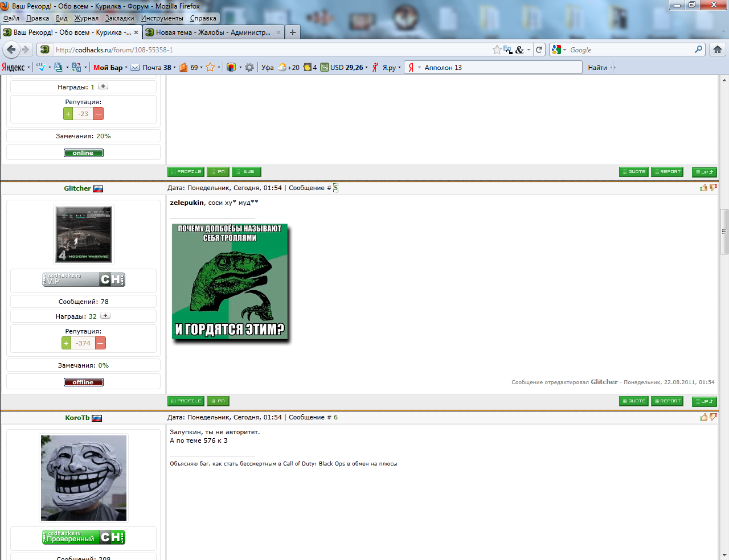Switch to the Новая тема - Жалобы tab
This screenshot has width=729, height=560.
(213, 32)
